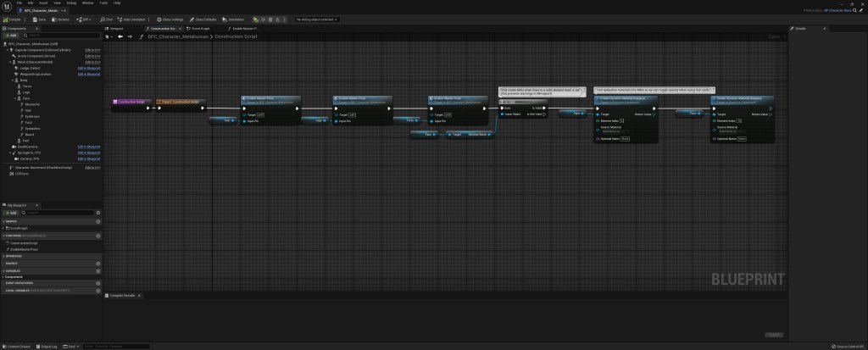The width and height of the screenshot is (868, 350).
Task: Click the Compile blueprint button
Action: (14, 19)
